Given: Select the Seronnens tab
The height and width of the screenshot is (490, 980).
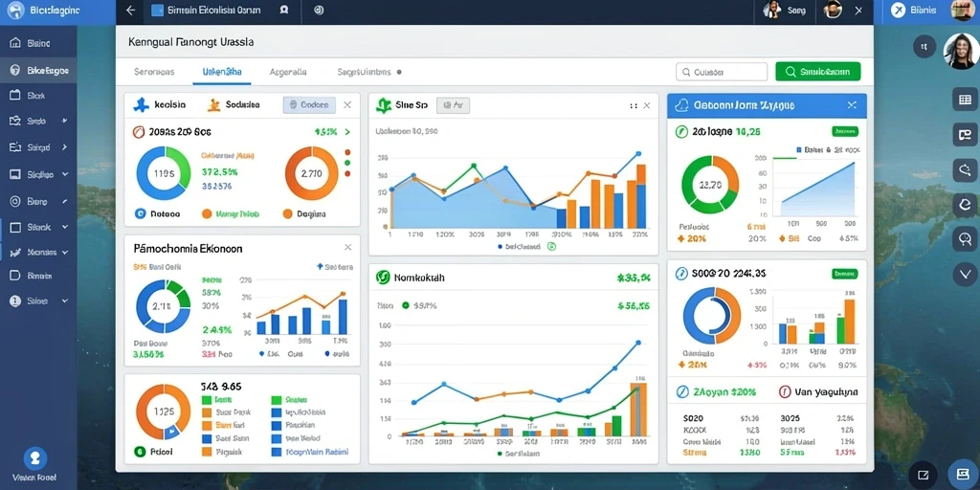Looking at the screenshot, I should [154, 72].
